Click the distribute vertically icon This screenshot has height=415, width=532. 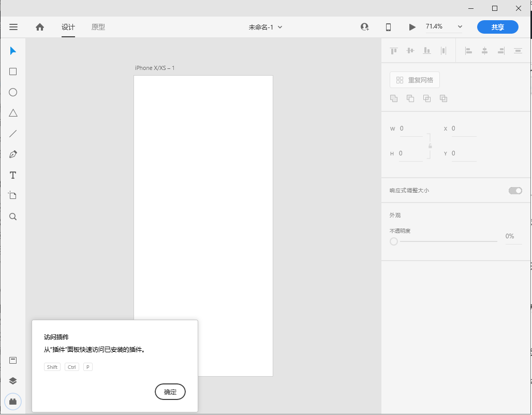(x=518, y=51)
